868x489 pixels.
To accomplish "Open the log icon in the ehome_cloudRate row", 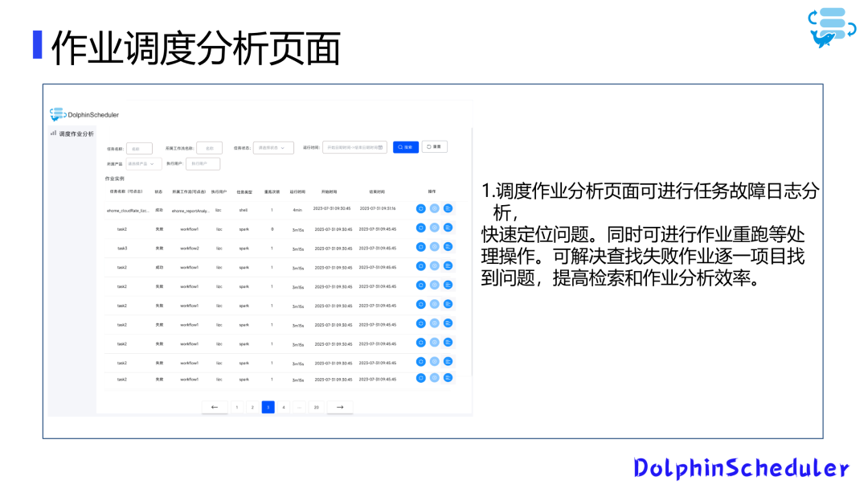I will click(448, 209).
